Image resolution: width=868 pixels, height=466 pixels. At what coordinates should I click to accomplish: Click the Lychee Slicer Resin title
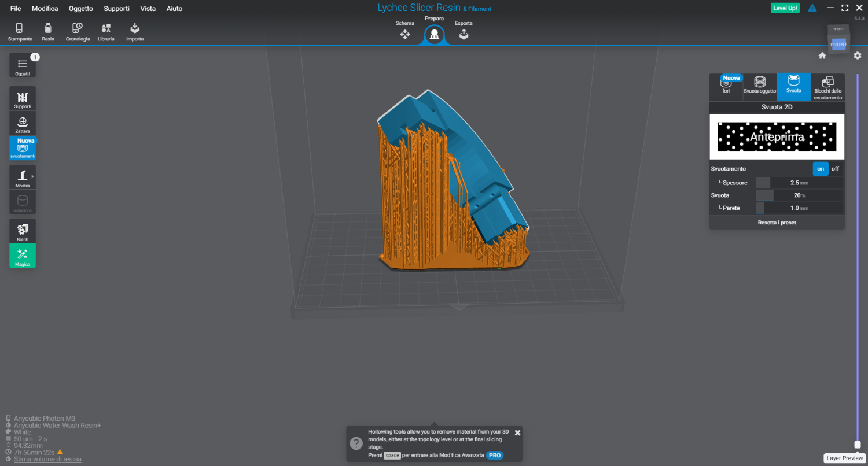(419, 8)
